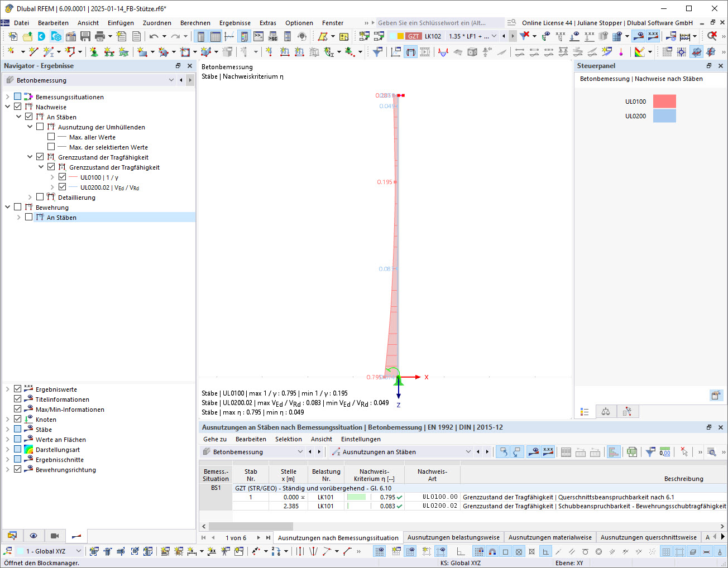
Task: Click the Open file folder icon
Action: tap(27, 36)
